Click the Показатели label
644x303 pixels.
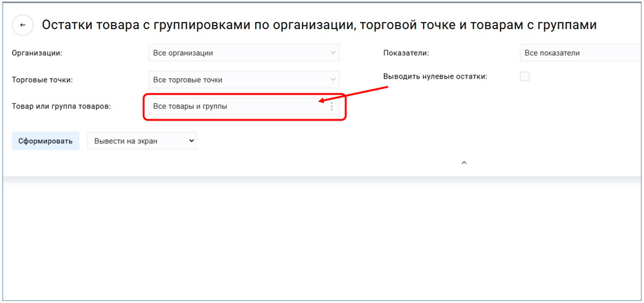tap(406, 53)
